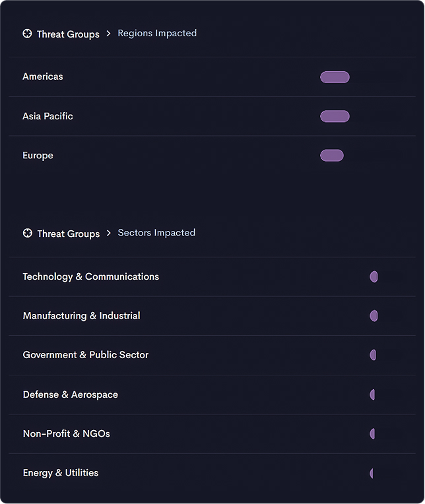This screenshot has width=425, height=504.
Task: Select the Americas region row
Action: pyautogui.click(x=212, y=77)
